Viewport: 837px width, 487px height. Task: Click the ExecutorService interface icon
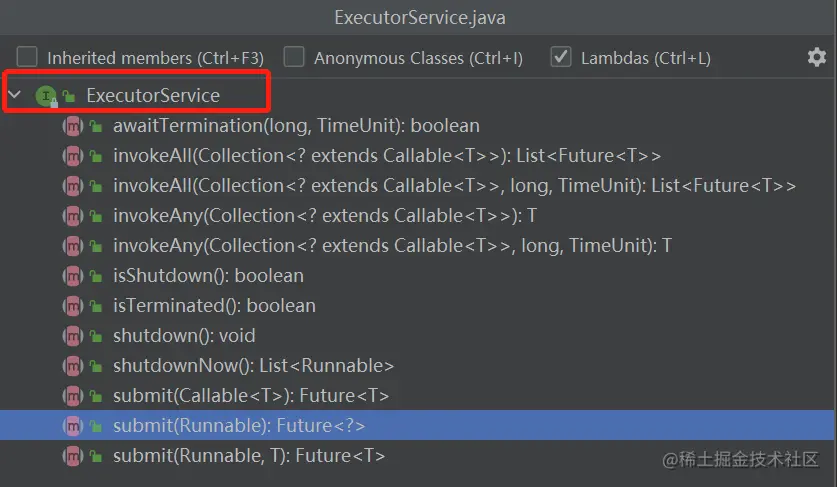(46, 96)
